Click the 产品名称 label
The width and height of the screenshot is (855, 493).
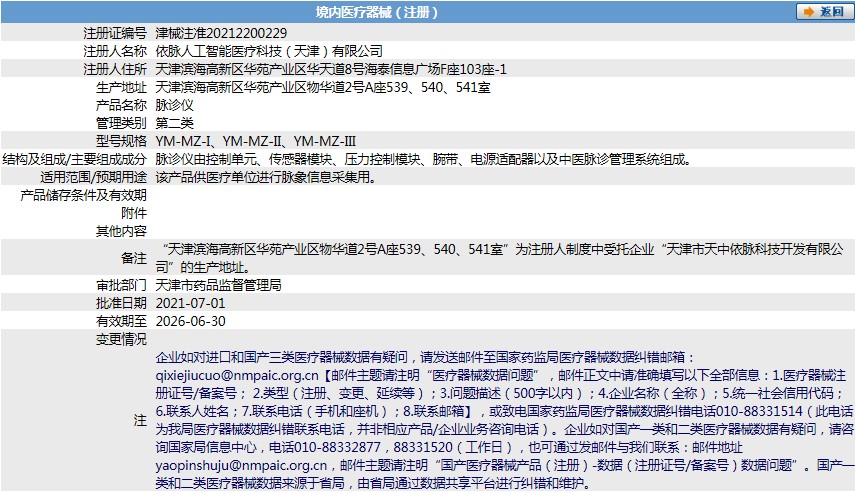[121, 105]
